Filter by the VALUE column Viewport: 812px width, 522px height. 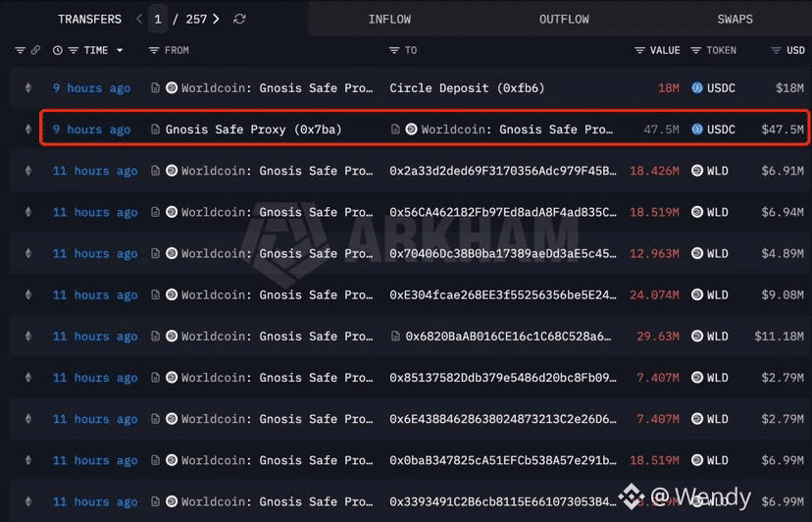(639, 50)
